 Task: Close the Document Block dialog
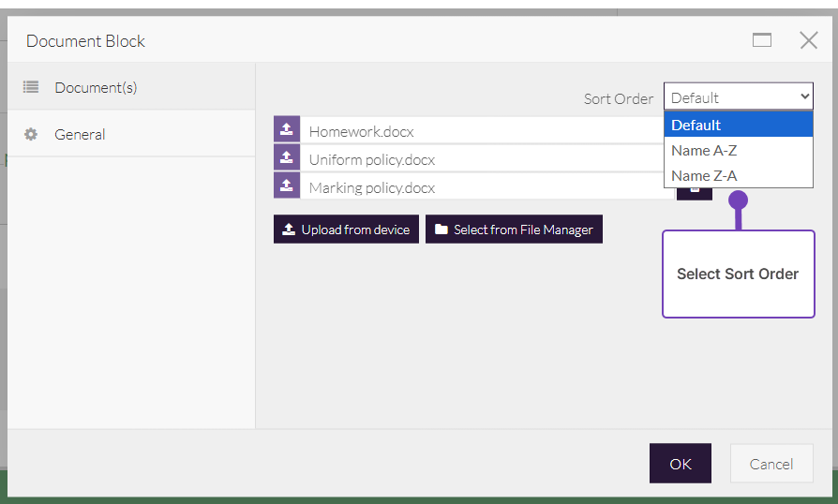pos(808,40)
